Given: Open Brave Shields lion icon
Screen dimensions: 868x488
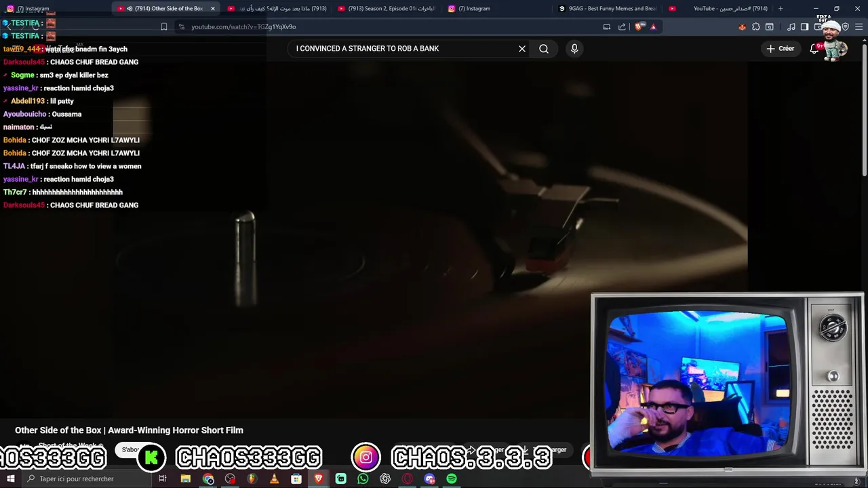Looking at the screenshot, I should point(639,27).
